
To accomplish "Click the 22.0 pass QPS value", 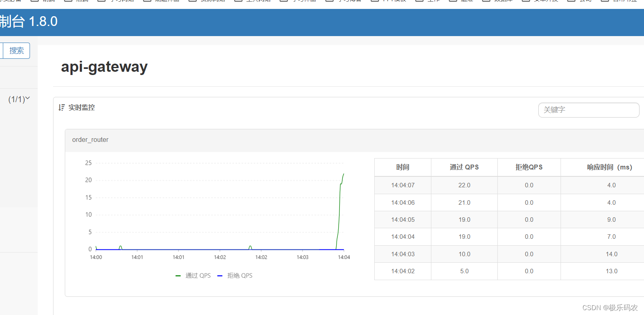I will [x=464, y=185].
